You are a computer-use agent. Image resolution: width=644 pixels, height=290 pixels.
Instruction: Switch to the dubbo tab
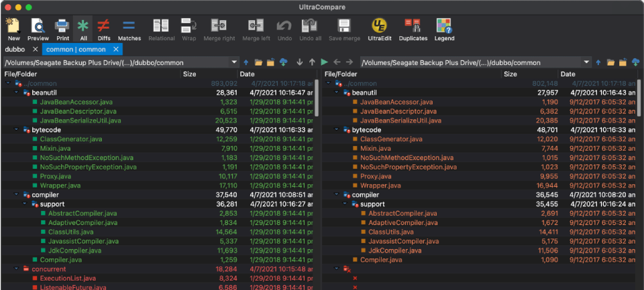[x=16, y=50]
